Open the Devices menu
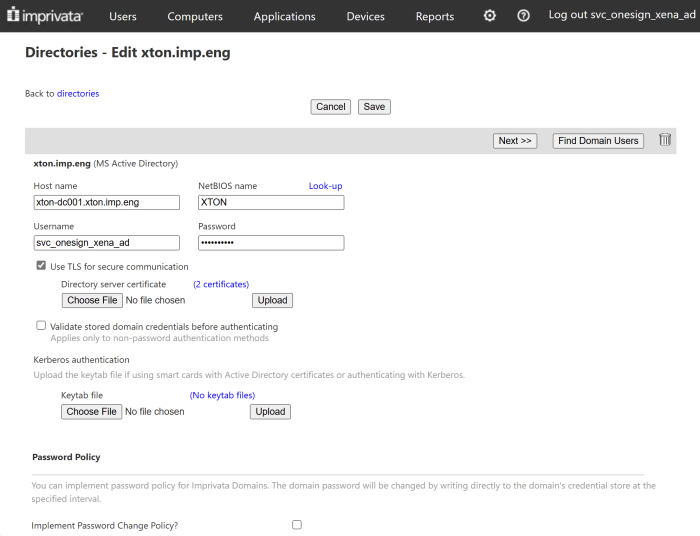This screenshot has width=700, height=536. click(365, 17)
